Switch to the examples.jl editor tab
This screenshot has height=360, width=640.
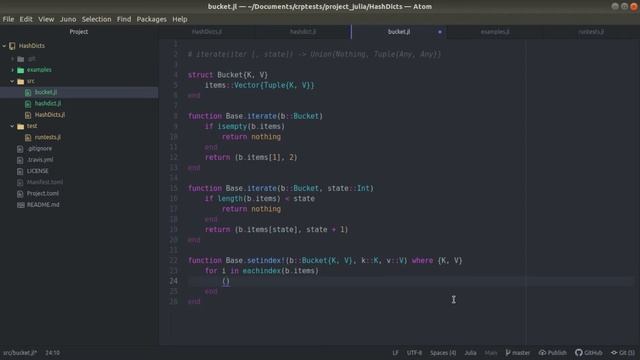click(x=495, y=32)
